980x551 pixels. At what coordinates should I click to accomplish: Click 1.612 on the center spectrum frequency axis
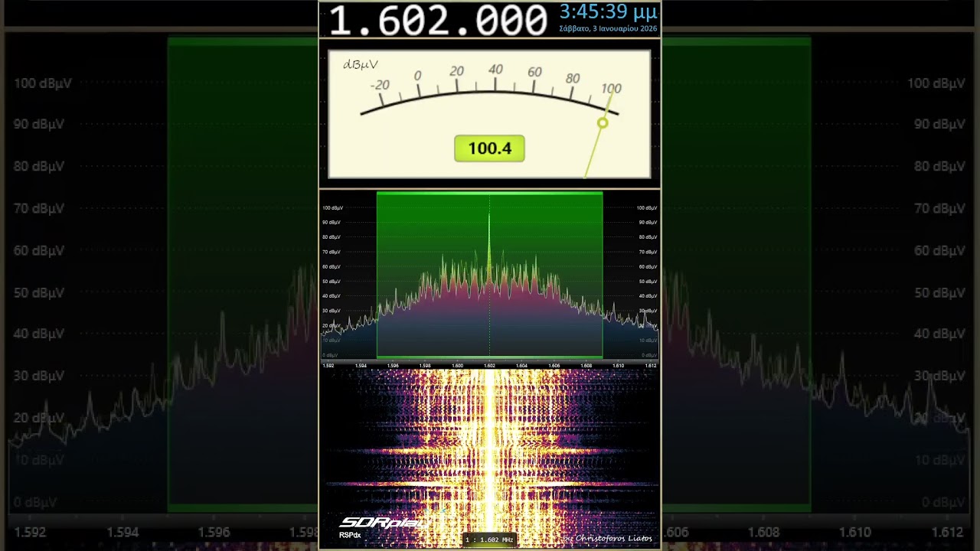[x=650, y=366]
